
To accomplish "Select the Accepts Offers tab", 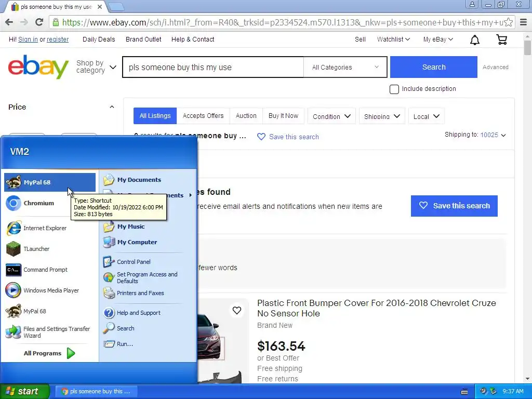I will 203,116.
